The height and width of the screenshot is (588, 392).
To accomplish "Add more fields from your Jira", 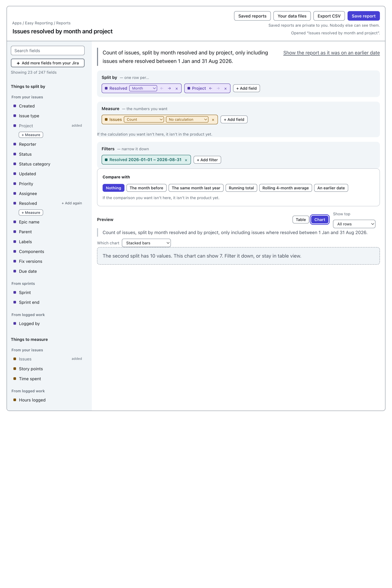I will coord(48,63).
